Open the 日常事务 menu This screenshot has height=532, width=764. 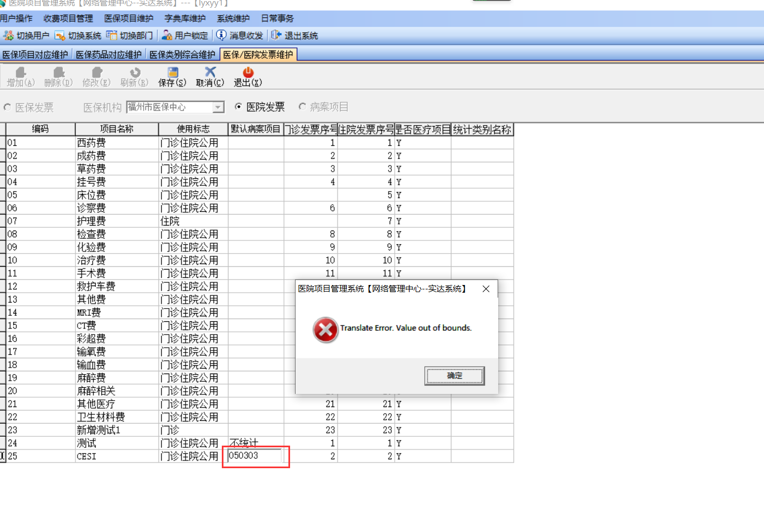pyautogui.click(x=277, y=19)
